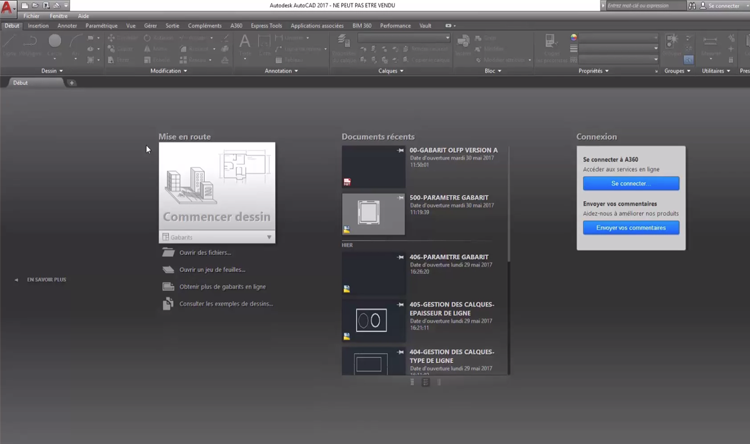Image resolution: width=750 pixels, height=444 pixels.
Task: Open the Fichier menu
Action: coord(32,16)
